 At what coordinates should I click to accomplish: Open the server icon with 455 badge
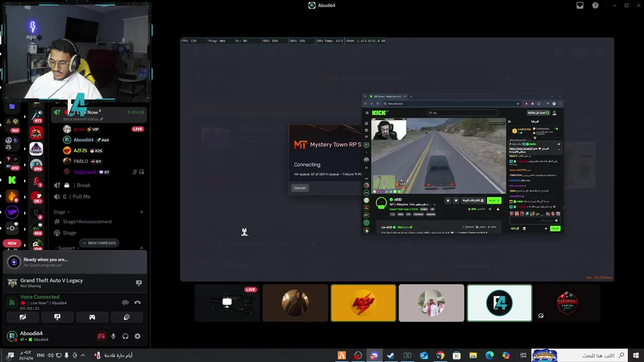click(x=36, y=229)
